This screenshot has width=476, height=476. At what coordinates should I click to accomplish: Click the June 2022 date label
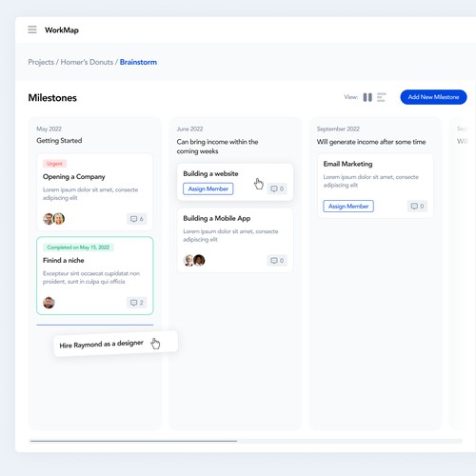189,129
